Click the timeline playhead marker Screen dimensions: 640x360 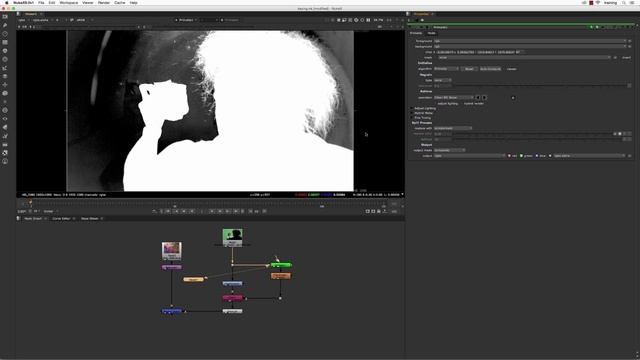(x=30, y=202)
